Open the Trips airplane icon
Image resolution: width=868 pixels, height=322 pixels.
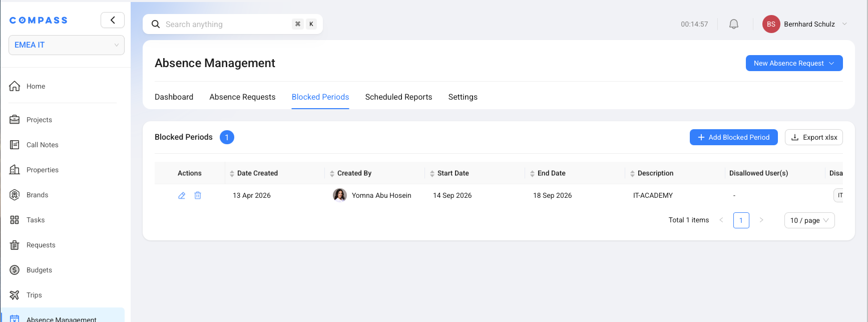coord(15,295)
